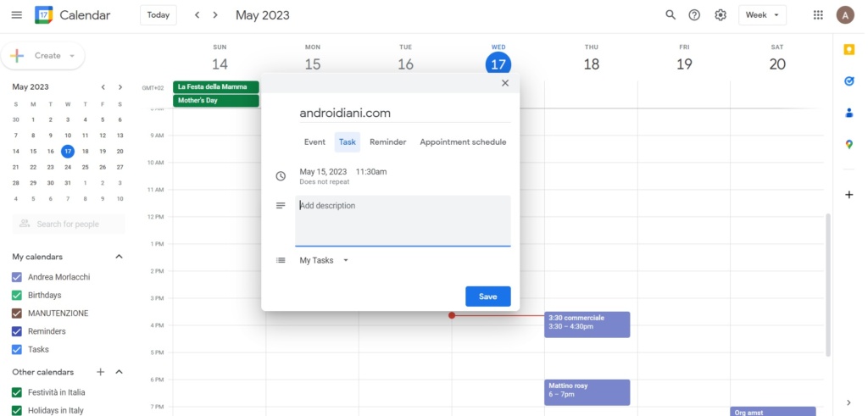
Task: Open the Org amst event
Action: [773, 412]
